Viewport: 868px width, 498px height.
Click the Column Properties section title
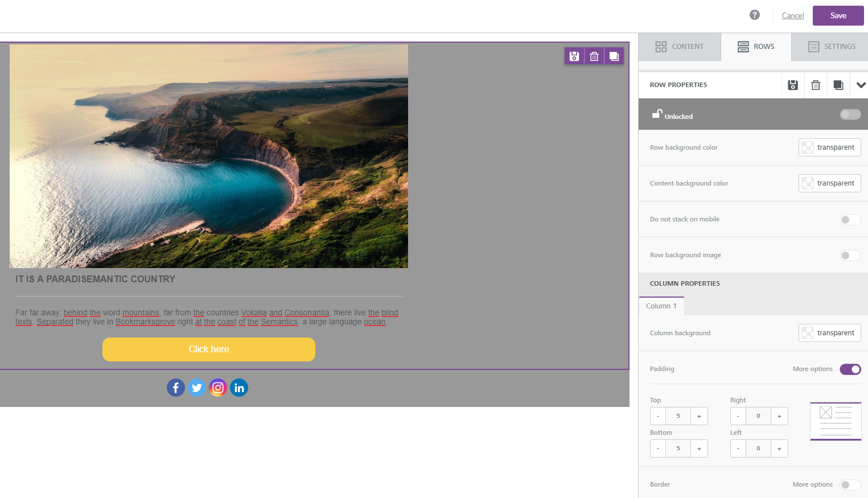coord(685,283)
